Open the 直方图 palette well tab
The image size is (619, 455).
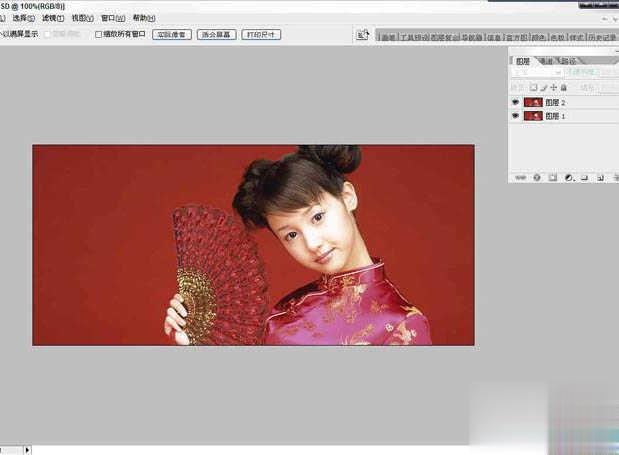click(x=516, y=37)
